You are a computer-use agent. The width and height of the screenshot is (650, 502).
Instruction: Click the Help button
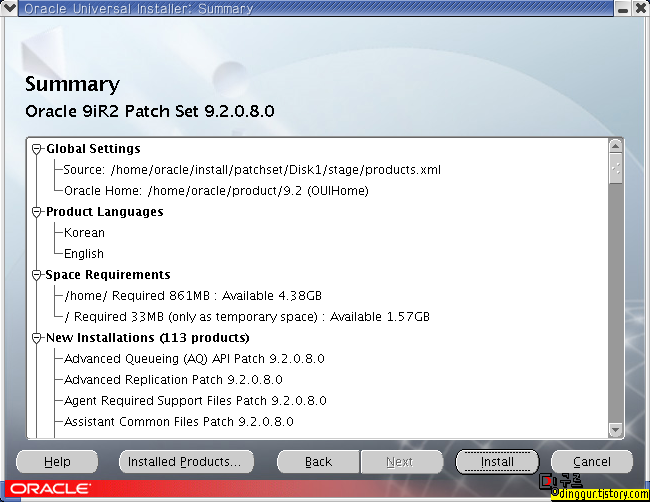pos(57,462)
